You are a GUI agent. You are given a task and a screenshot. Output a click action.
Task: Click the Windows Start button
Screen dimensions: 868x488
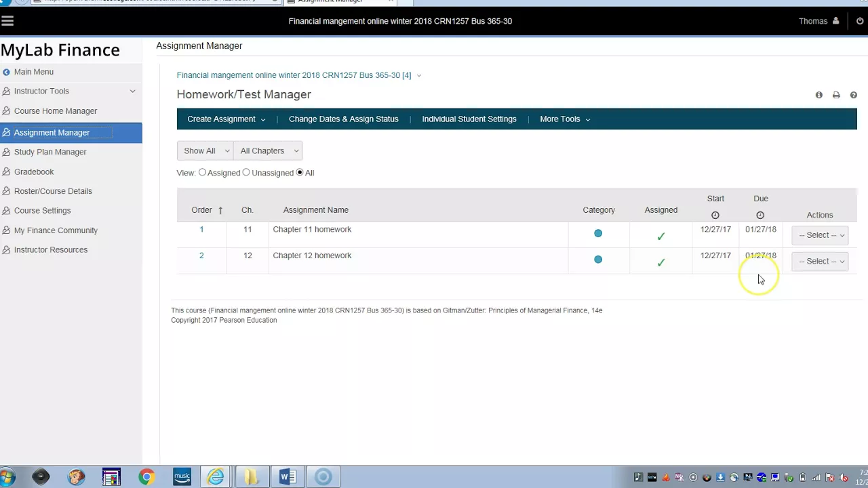tap(7, 477)
